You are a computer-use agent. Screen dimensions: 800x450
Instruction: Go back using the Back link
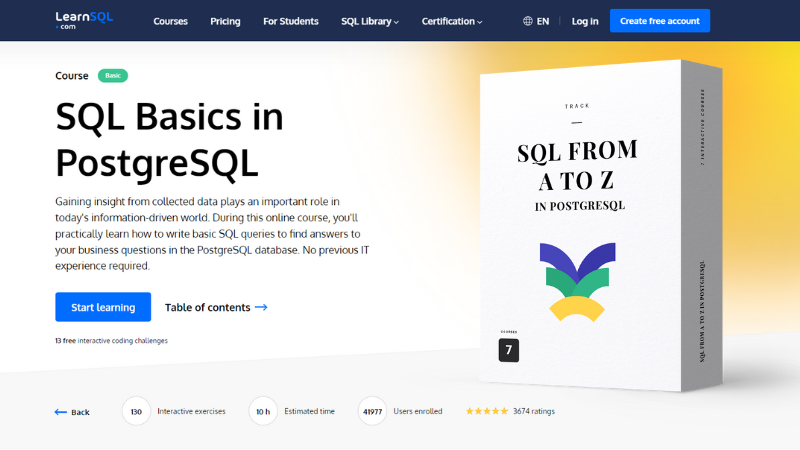[72, 412]
